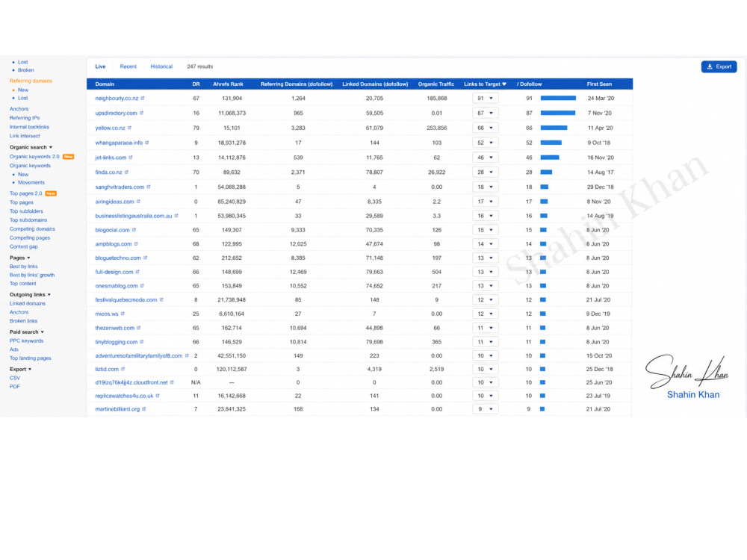Open links dropdown for whangaparaoa.info showing 52
The height and width of the screenshot is (560, 747).
pyautogui.click(x=485, y=143)
